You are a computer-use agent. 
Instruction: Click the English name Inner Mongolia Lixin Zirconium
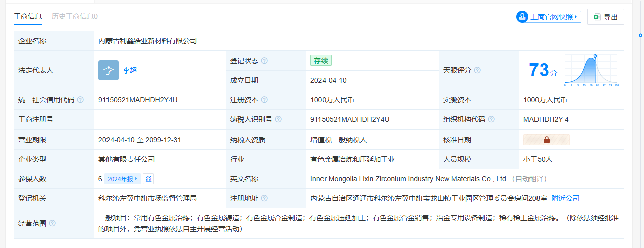coord(409,179)
